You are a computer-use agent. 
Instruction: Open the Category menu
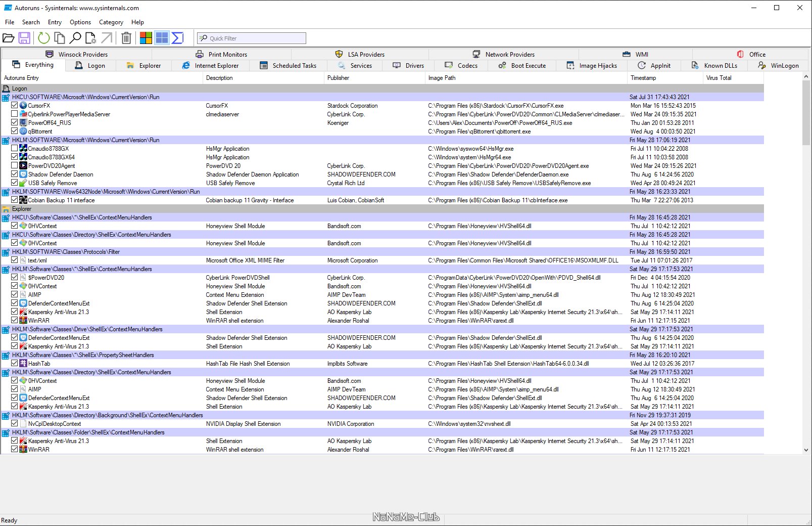[x=111, y=22]
